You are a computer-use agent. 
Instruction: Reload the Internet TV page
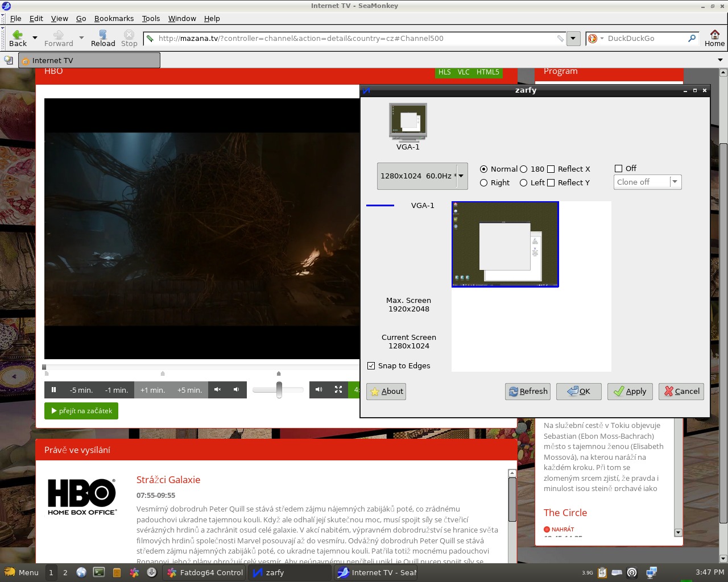[x=103, y=38]
